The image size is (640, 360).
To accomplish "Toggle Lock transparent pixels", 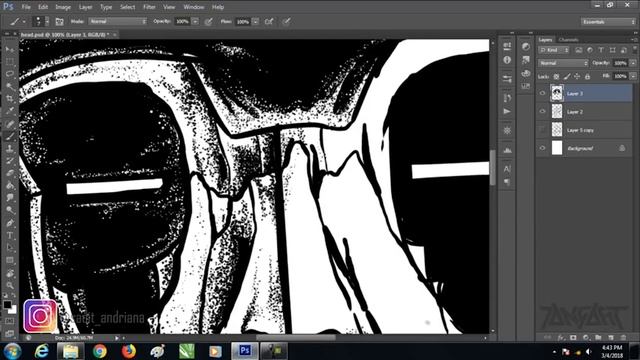I will coord(556,76).
